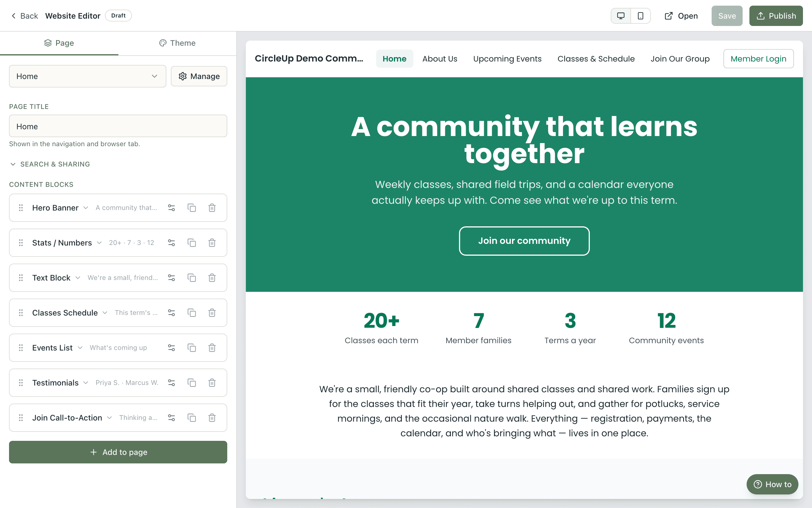Expand the Text Block chevron
Viewport: 812px width, 508px height.
coord(78,277)
